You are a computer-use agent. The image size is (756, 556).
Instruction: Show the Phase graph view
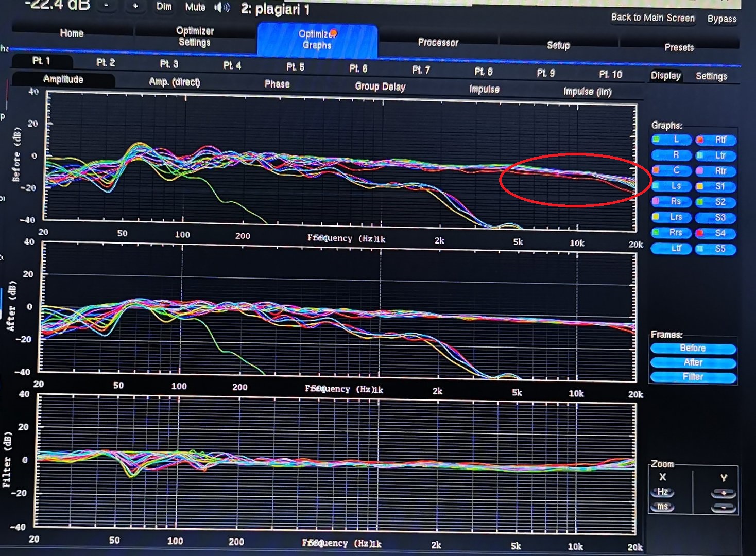point(277,84)
